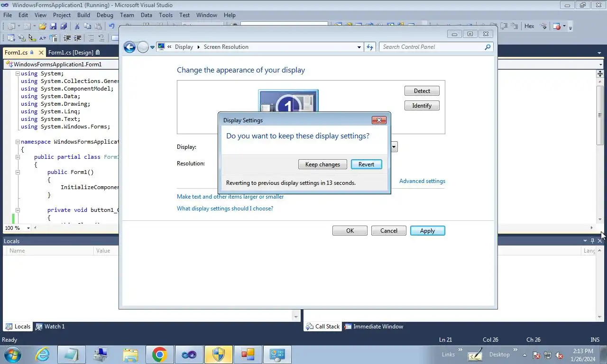
Task: Open the address bar history dropdown
Action: pyautogui.click(x=359, y=47)
